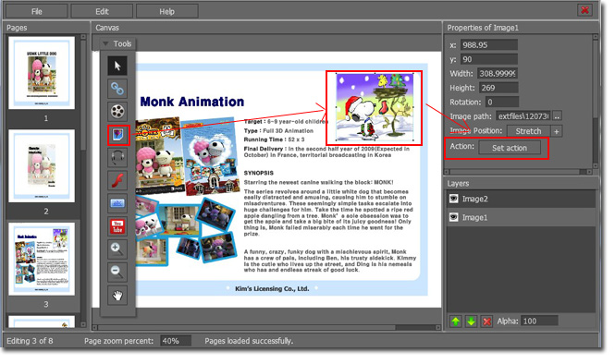Viewport: 615px width, 364px height.
Task: Click Kim's Licensing Co., Ltd. footer text
Action: 272,289
